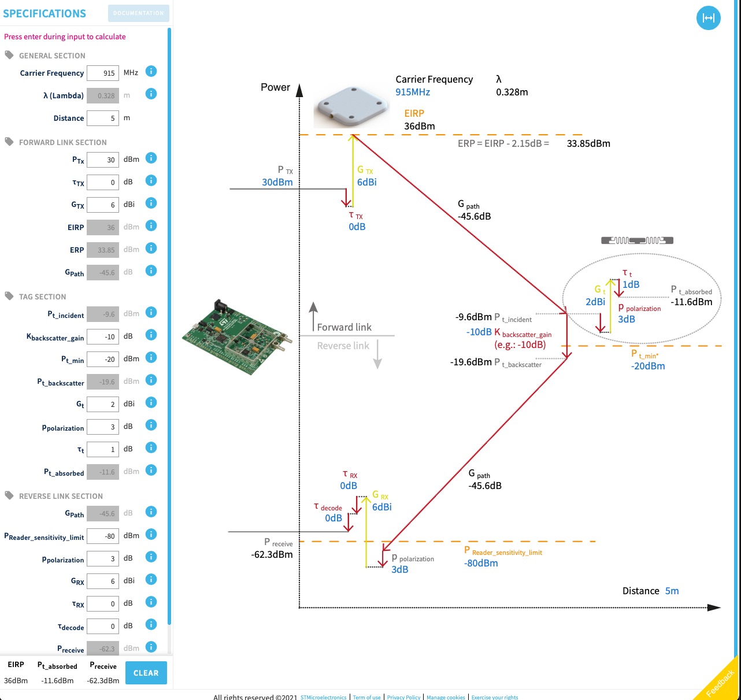Click the specifications panel scrollbar
Screen dimensions: 741x700
click(x=169, y=324)
